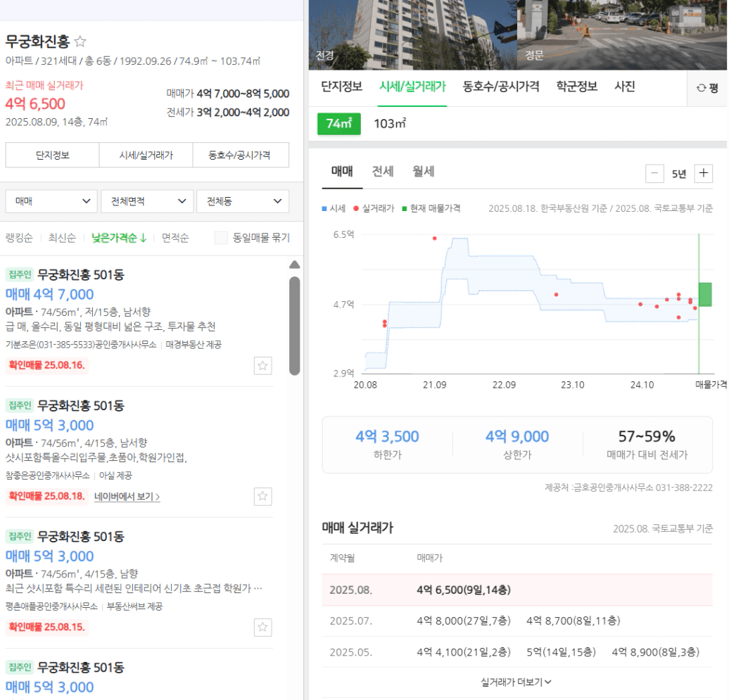Expand 실거래가 더보기 list
The height and width of the screenshot is (700, 729).
pos(516,682)
